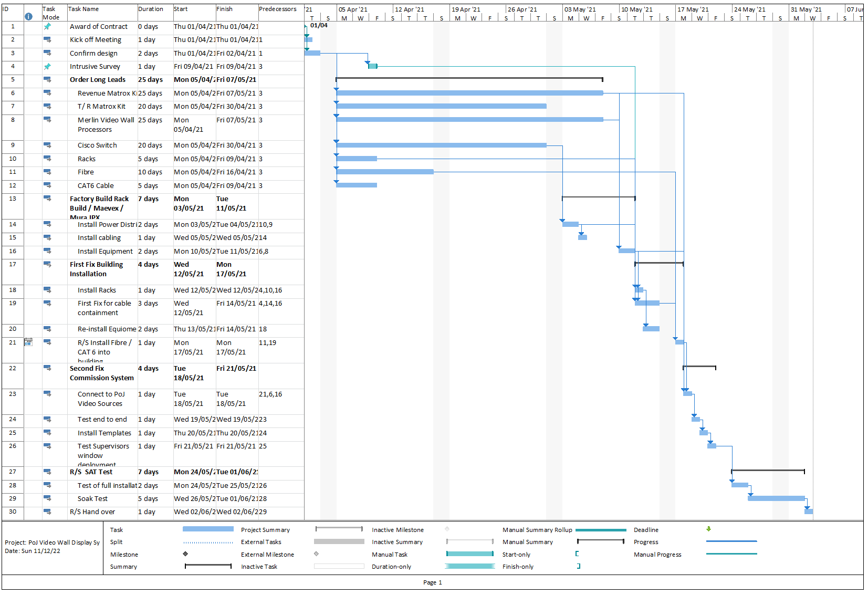This screenshot has height=595, width=868.
Task: Click the task mode icon for Fibre row
Action: click(47, 172)
